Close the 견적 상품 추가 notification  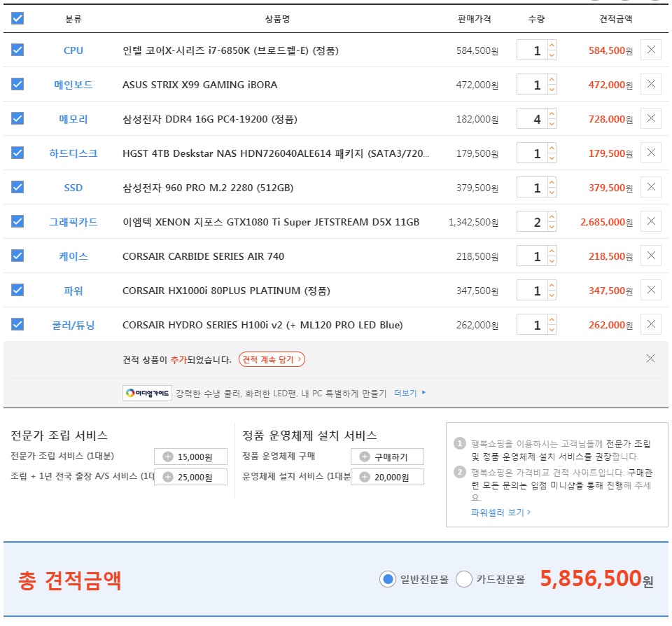[650, 359]
